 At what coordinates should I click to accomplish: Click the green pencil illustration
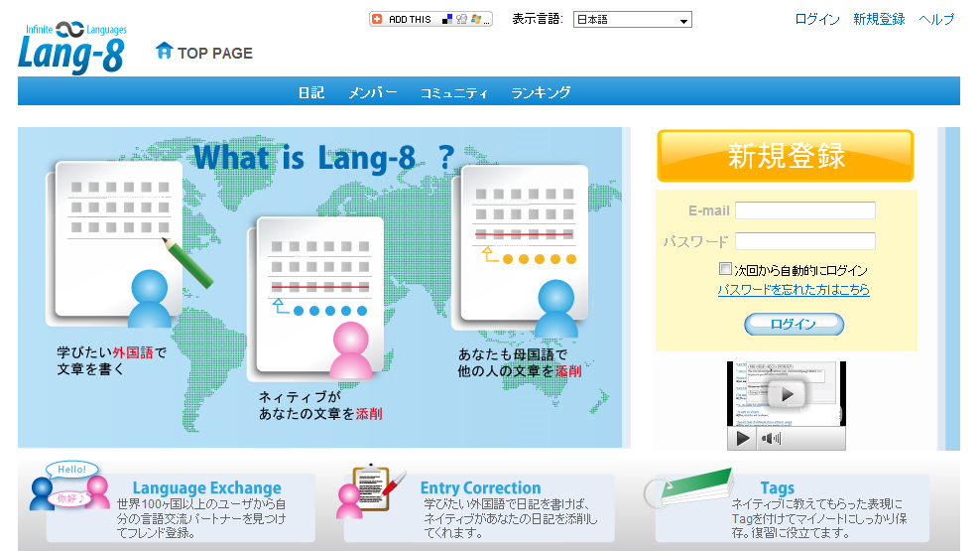(188, 263)
